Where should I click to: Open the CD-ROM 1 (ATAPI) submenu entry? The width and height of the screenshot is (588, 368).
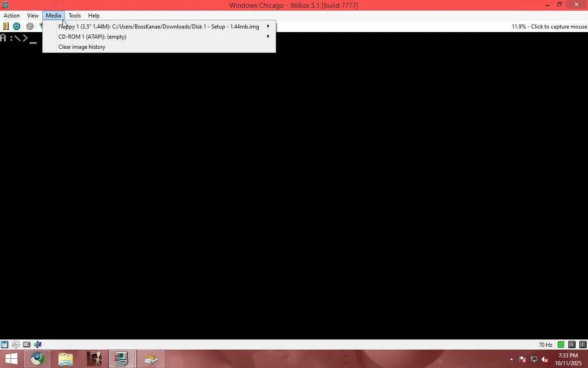pyautogui.click(x=159, y=37)
